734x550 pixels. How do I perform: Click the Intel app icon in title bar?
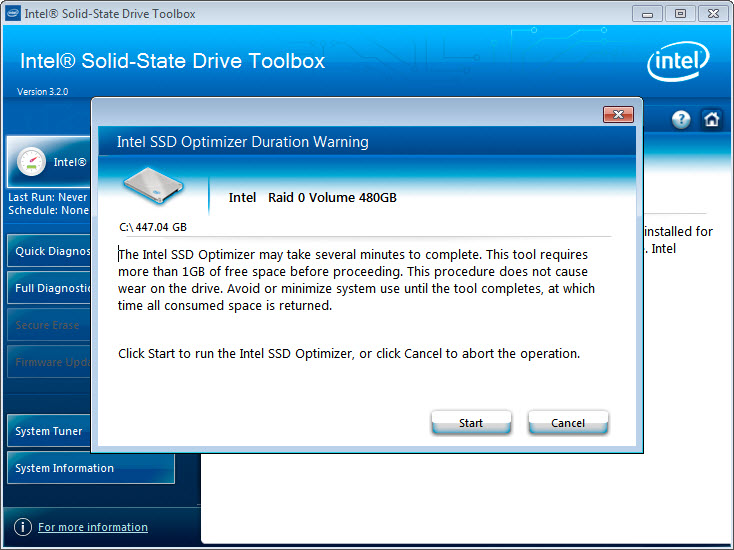(13, 13)
